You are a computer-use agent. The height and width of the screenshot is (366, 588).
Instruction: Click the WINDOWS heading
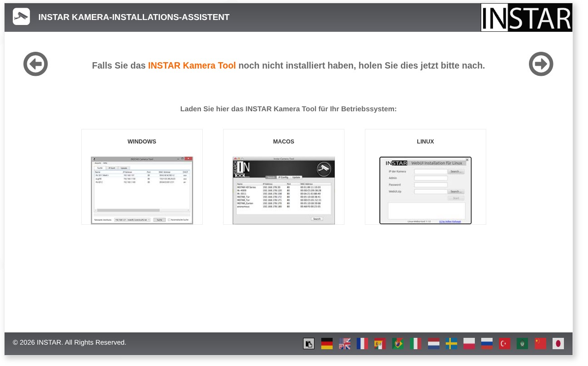(x=142, y=142)
